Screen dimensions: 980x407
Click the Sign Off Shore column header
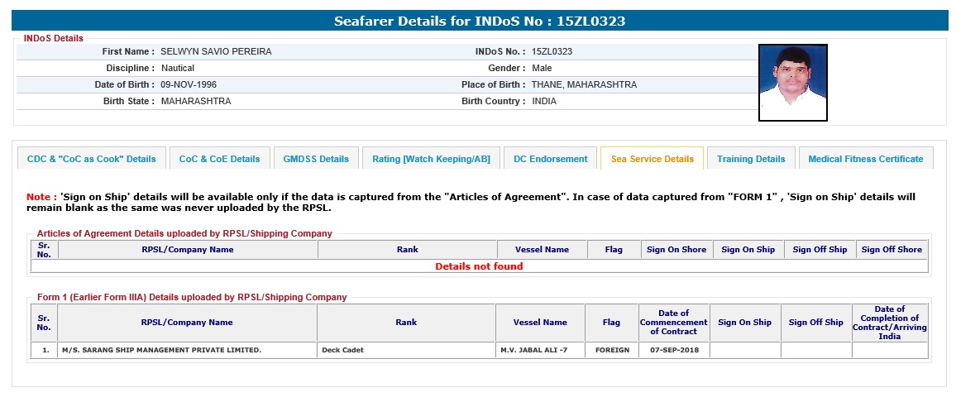pyautogui.click(x=892, y=250)
